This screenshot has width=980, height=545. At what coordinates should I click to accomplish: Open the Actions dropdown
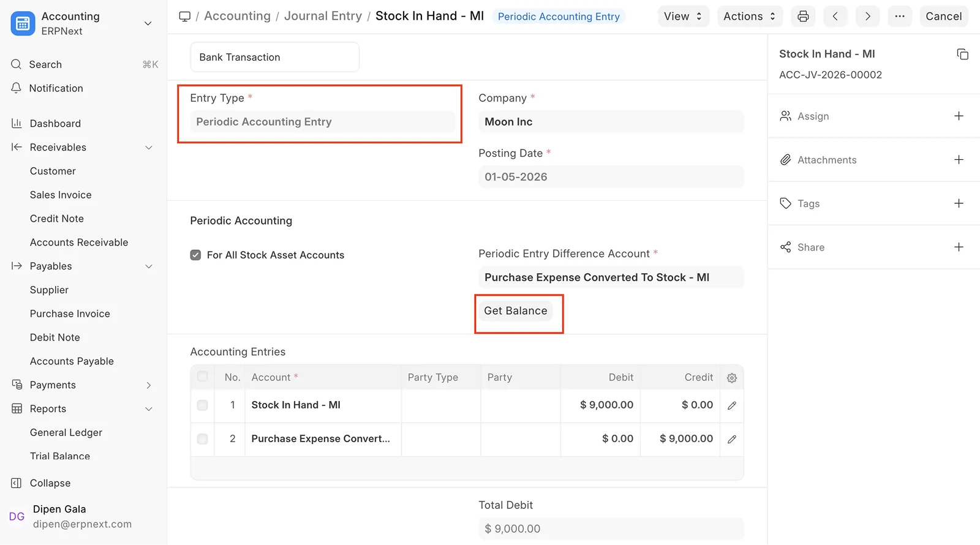click(749, 17)
